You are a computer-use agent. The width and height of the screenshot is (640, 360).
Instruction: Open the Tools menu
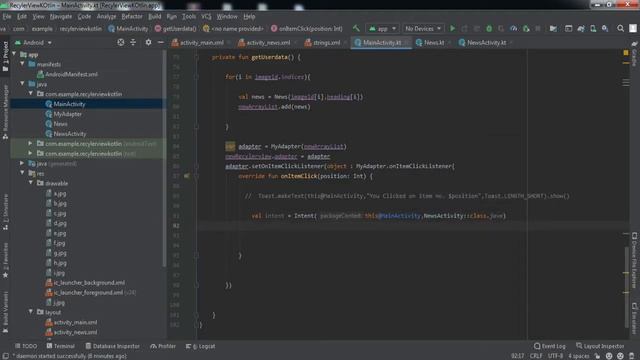coord(189,17)
